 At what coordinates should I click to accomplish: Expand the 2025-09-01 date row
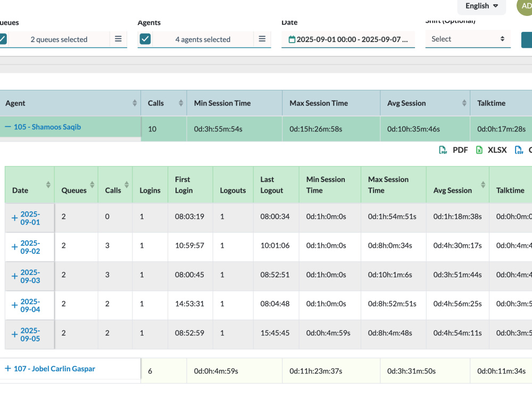point(14,218)
